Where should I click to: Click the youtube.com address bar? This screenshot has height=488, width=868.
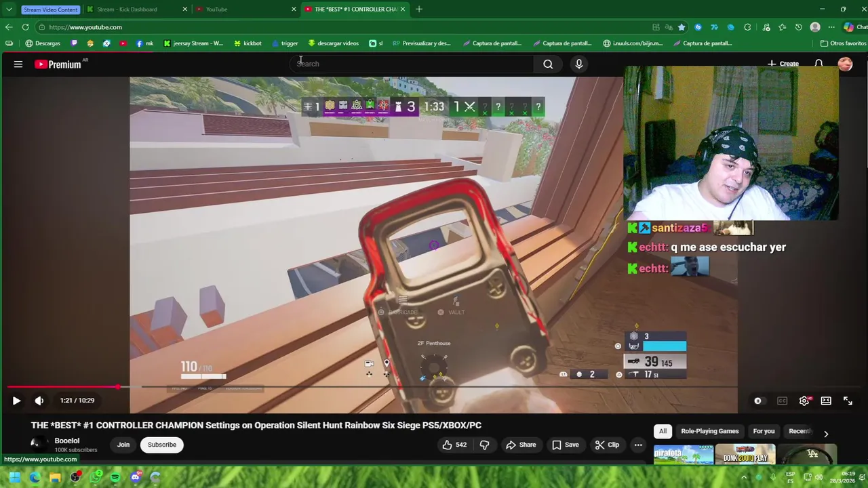339,27
